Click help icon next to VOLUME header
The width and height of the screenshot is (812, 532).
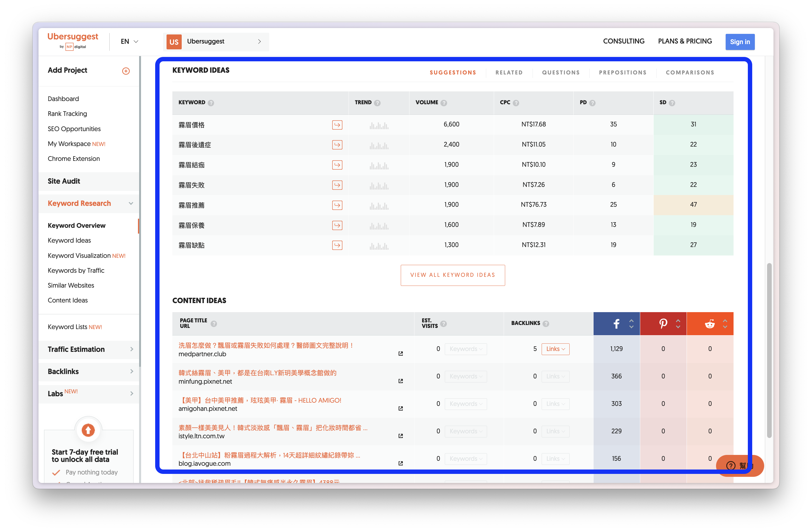coord(444,103)
